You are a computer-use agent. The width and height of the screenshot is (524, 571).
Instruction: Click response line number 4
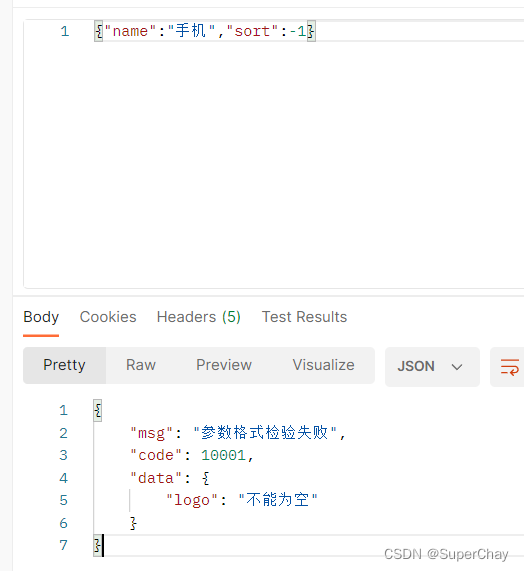pos(63,478)
